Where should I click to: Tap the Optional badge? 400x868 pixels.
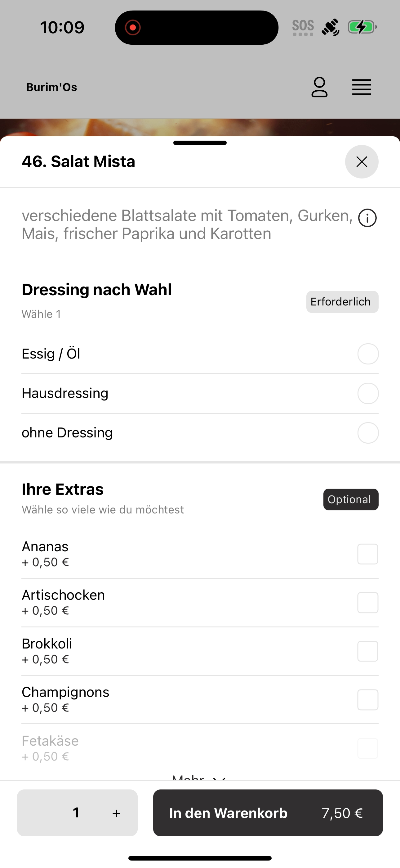pyautogui.click(x=350, y=500)
